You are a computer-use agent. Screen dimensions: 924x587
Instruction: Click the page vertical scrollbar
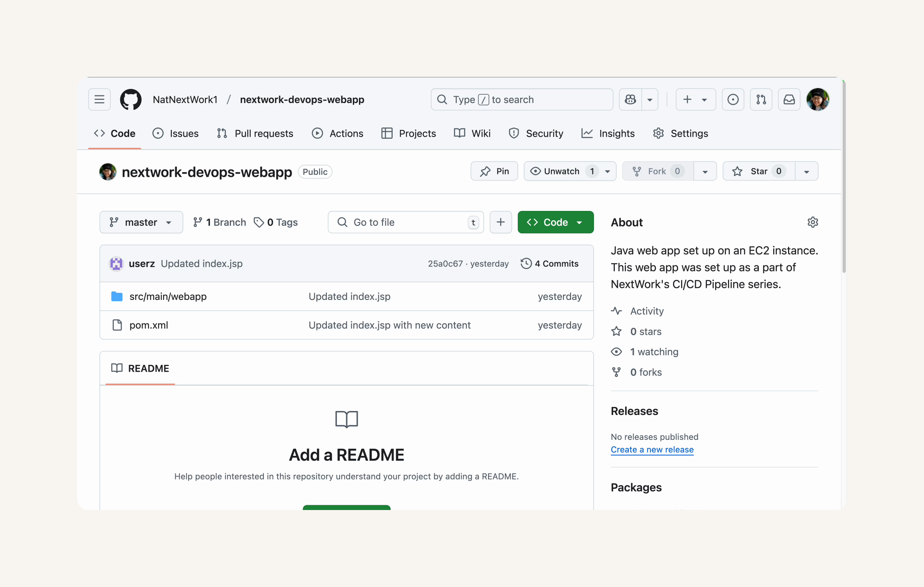pyautogui.click(x=844, y=176)
